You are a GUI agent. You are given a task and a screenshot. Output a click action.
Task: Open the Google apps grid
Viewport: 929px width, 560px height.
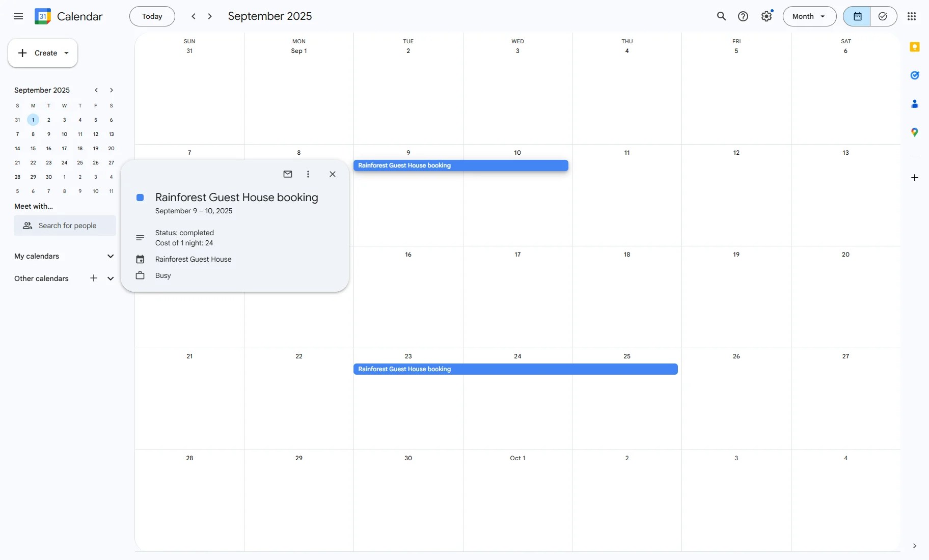(912, 16)
